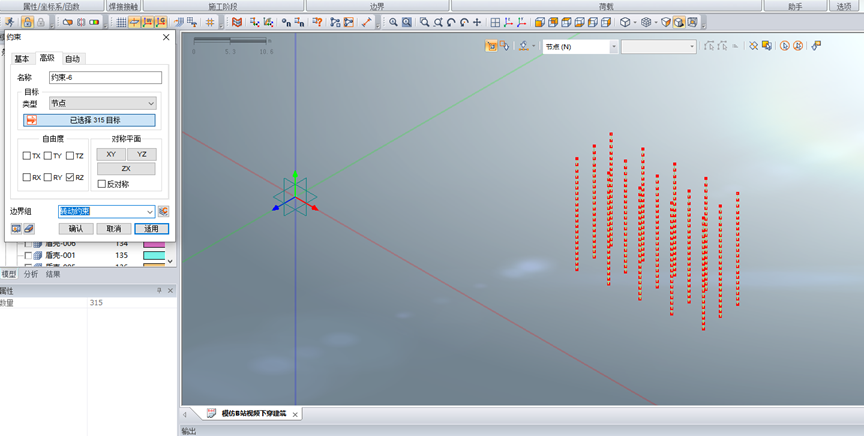Uncheck the RZ degree of freedom

70,177
